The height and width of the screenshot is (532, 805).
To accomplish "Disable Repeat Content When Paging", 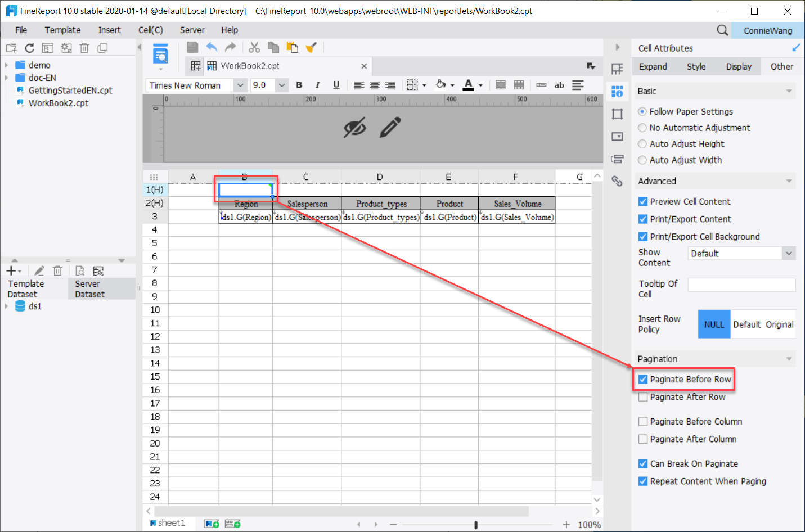I will point(643,481).
